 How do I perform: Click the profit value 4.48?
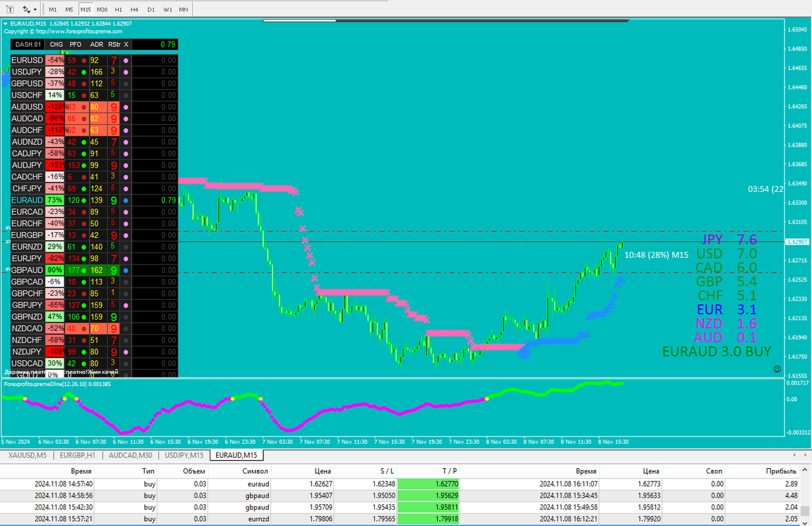[790, 496]
